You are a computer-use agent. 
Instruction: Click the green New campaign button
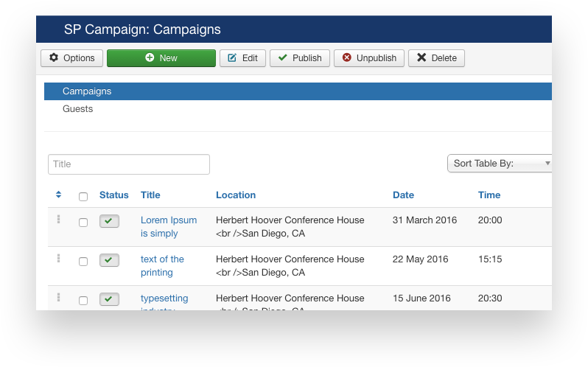pyautogui.click(x=161, y=58)
